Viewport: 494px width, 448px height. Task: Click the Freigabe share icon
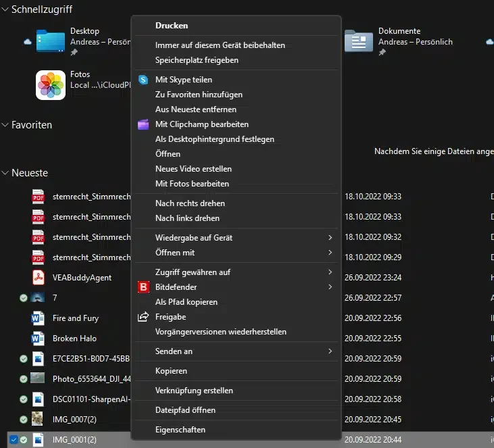tap(143, 317)
